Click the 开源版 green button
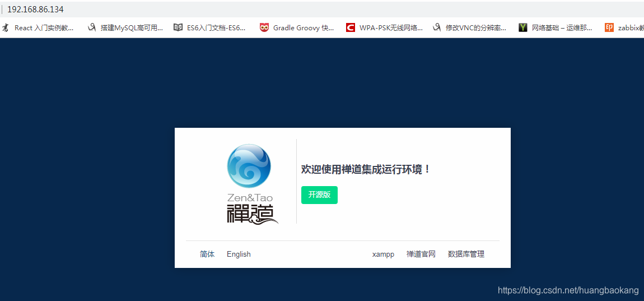 tap(319, 195)
